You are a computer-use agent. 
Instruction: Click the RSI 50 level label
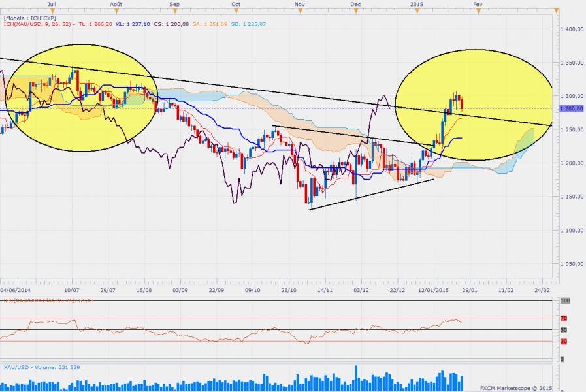tap(564, 330)
